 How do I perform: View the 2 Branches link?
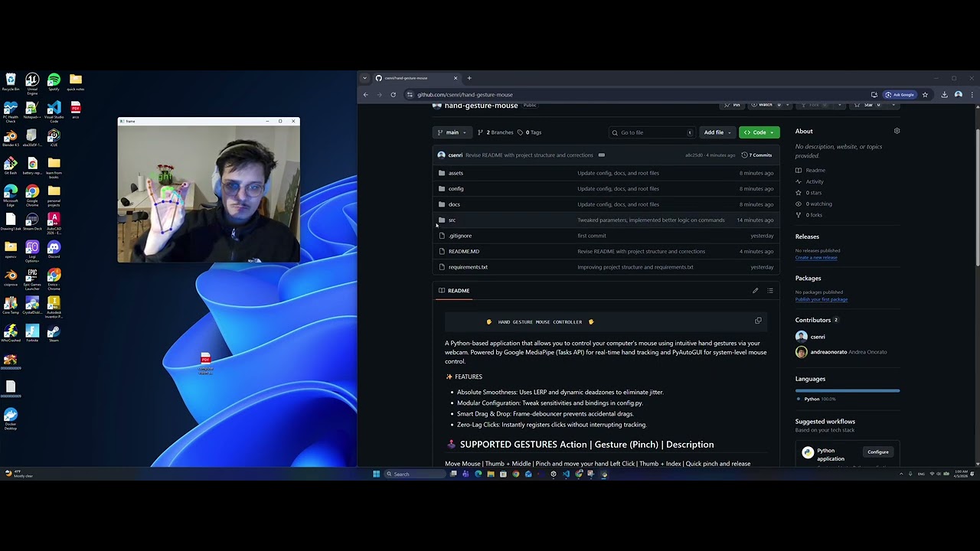[495, 132]
